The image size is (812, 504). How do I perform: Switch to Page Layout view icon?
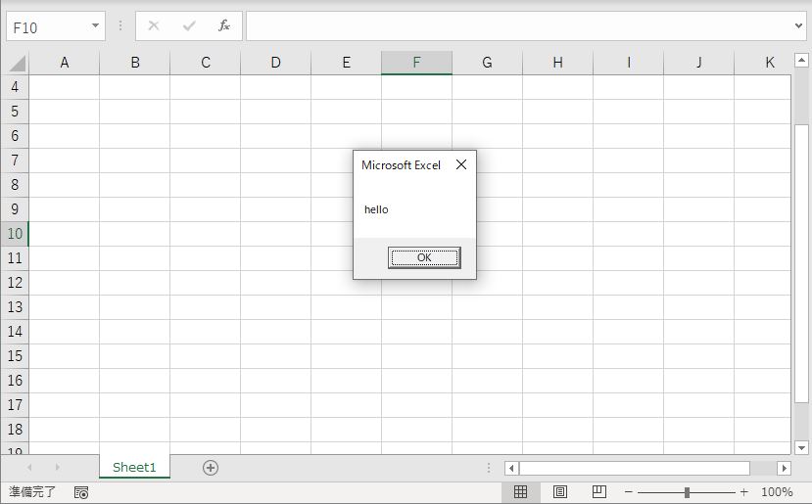[x=560, y=492]
